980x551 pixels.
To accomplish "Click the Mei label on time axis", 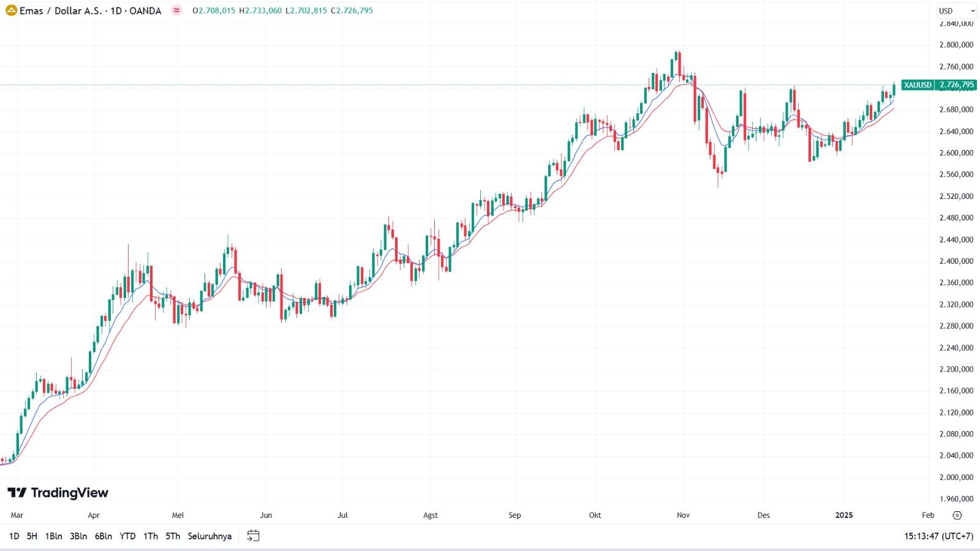I will click(x=178, y=515).
